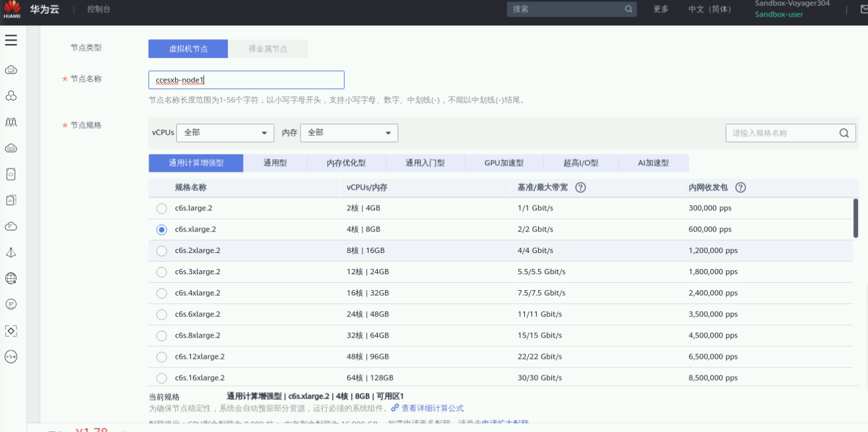Viewport: 868px width, 432px height.
Task: Click the magnifier in the spec search box
Action: click(843, 132)
